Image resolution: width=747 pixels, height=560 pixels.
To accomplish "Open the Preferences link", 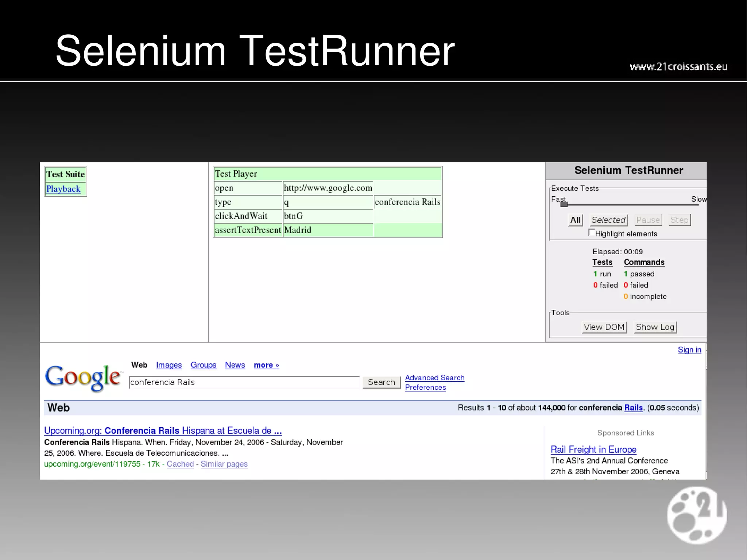I will tap(425, 387).
